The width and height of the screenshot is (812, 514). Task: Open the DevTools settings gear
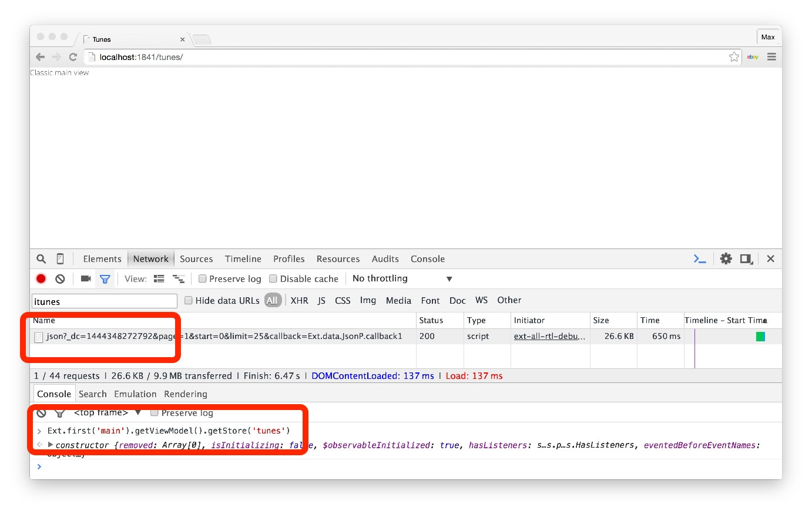[726, 259]
